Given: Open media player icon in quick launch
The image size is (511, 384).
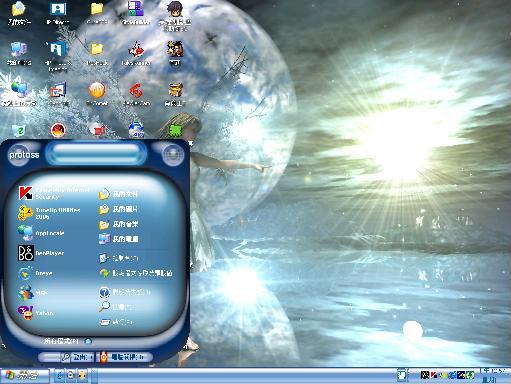Looking at the screenshot, I should tap(71, 376).
